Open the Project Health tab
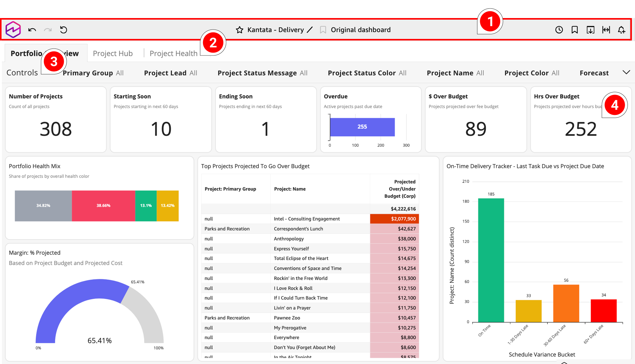635x364 pixels. (x=173, y=53)
